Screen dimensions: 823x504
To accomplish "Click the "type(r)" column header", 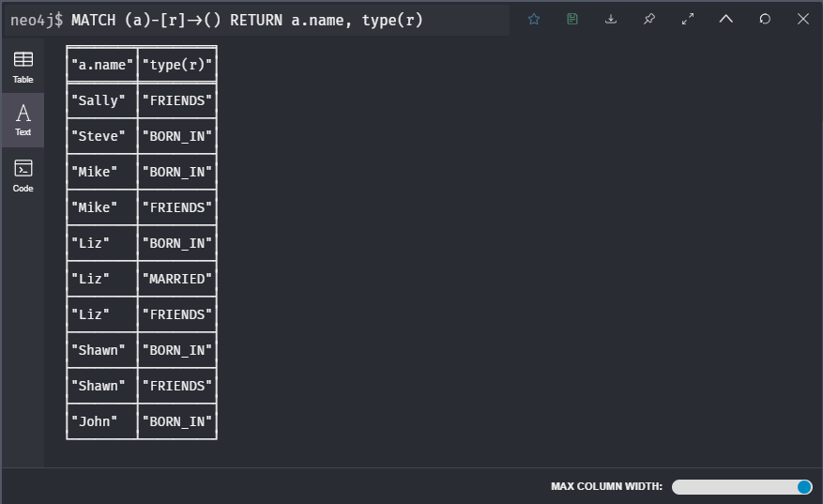I will (x=176, y=65).
